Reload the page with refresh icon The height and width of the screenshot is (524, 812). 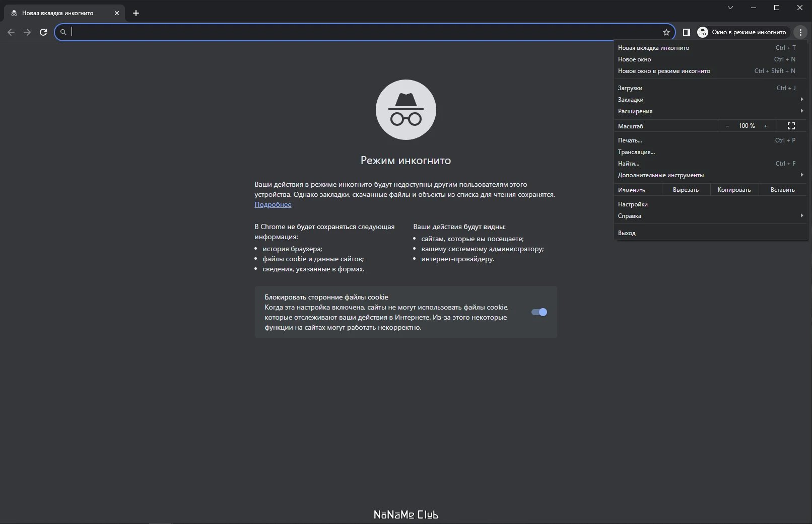[x=43, y=32]
